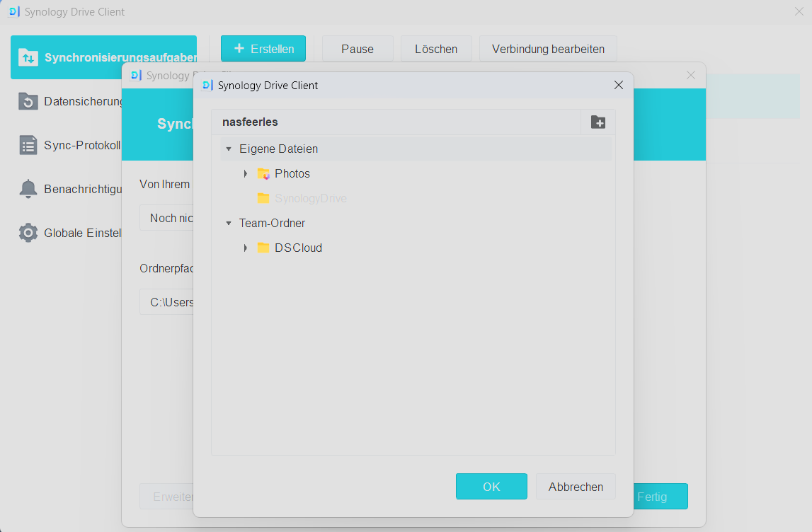Screen dimensions: 812x532
Task: Confirm folder selection with OK
Action: pos(491,487)
